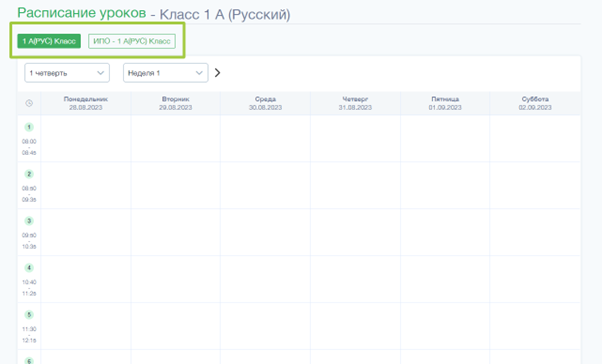Select the '1 А(РУС) Класс' tab
The height and width of the screenshot is (364, 602).
click(49, 41)
